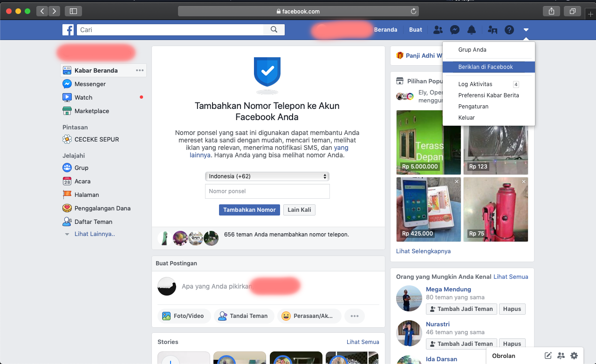Screen dimensions: 596x364
Task: Open the quick help question icon
Action: pyautogui.click(x=509, y=30)
